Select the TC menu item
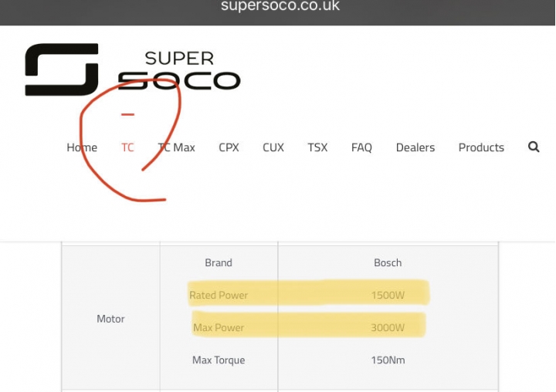Screen dimensions: 556x392 coord(127,147)
